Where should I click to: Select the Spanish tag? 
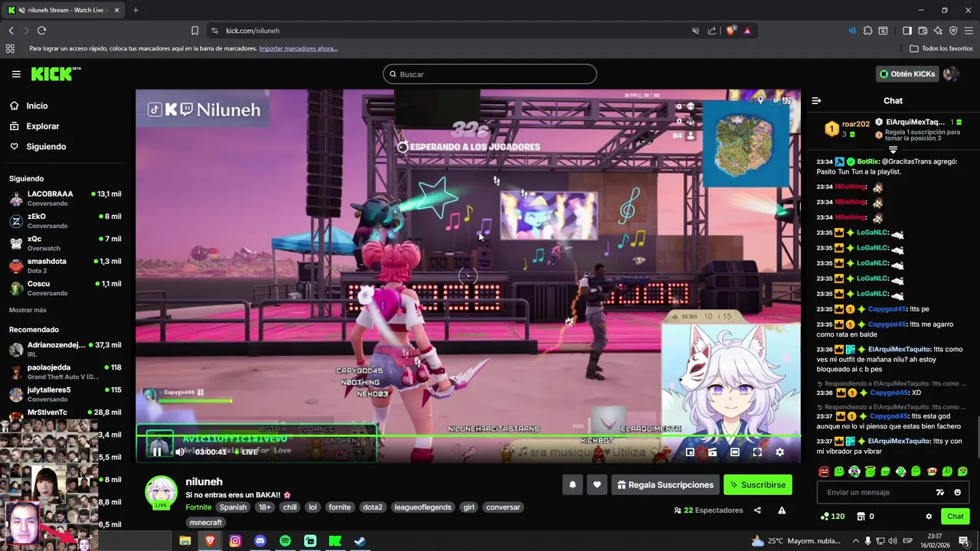click(233, 507)
